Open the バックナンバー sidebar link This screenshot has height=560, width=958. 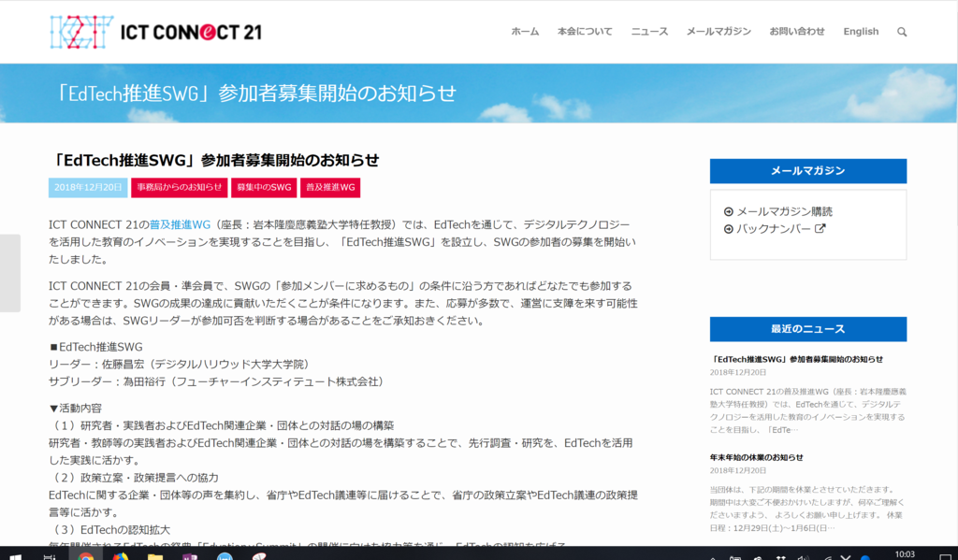point(774,229)
